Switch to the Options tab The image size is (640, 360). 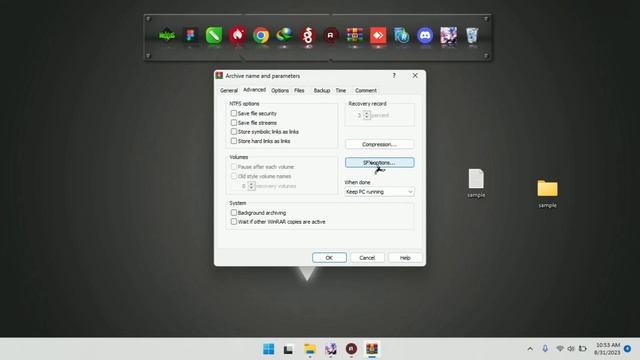(280, 90)
